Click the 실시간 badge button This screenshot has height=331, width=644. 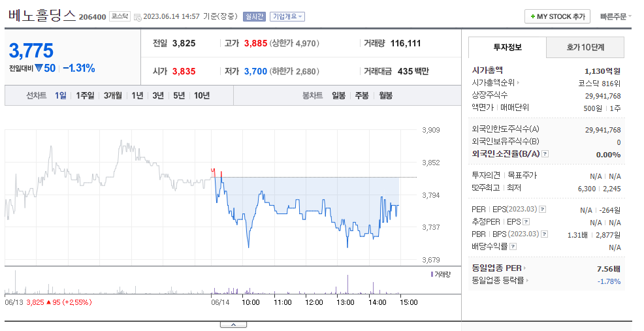254,16
